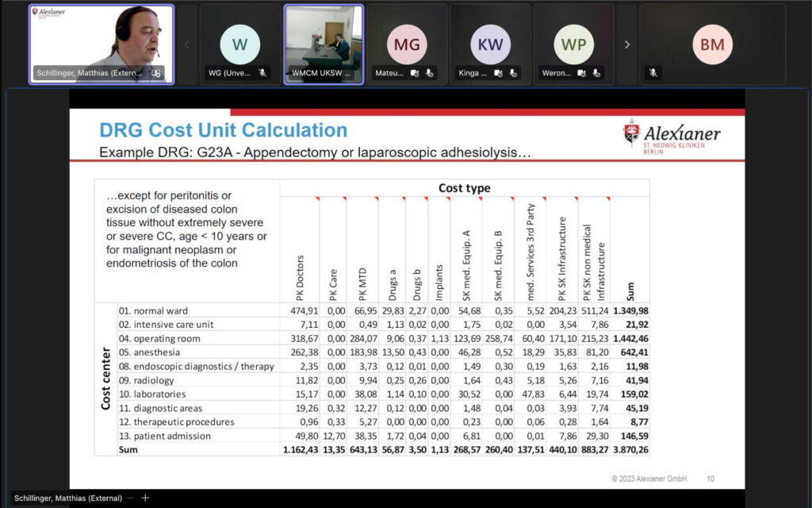Viewport: 812px width, 508px height.
Task: Click the '04. operating room' row label
Action: point(159,338)
